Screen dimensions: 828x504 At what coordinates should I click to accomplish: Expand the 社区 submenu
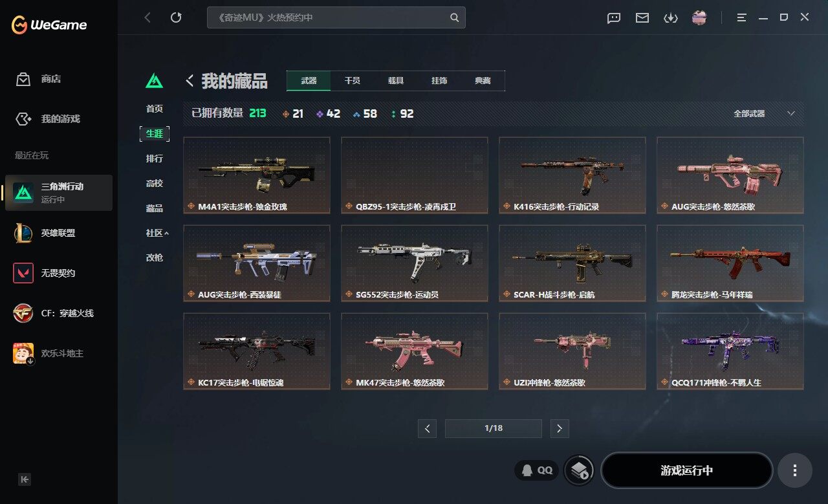pos(157,233)
